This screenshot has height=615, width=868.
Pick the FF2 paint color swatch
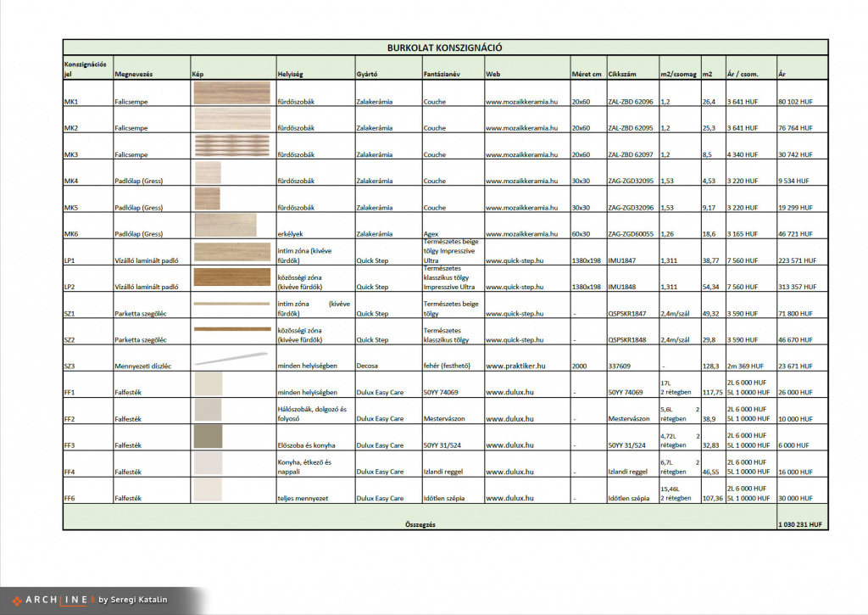click(x=208, y=410)
